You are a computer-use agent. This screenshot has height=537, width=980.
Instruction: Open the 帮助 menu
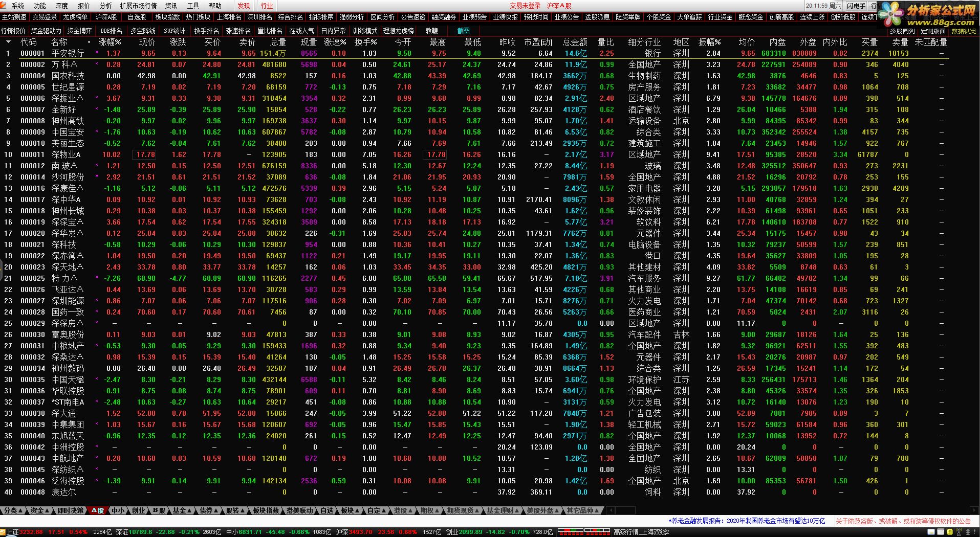(215, 6)
